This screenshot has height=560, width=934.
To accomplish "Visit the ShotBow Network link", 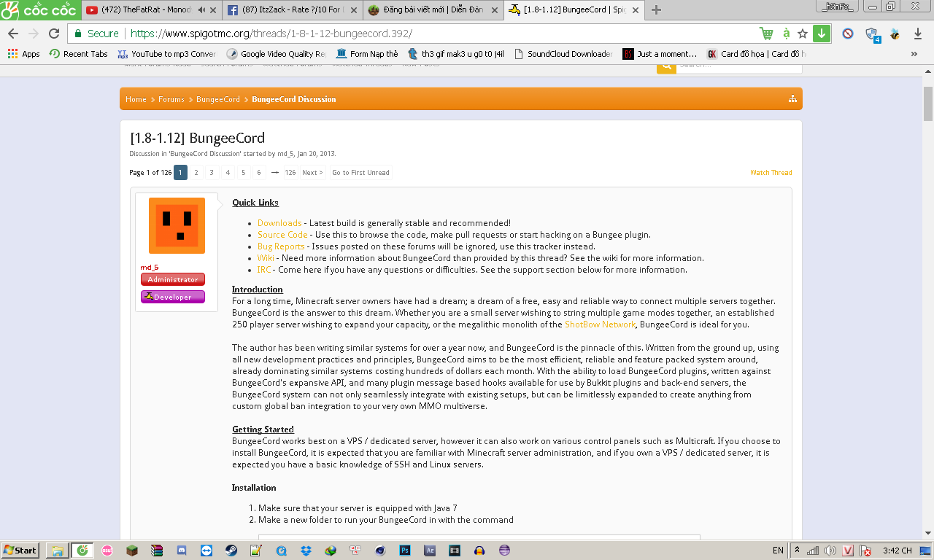I will [x=601, y=324].
